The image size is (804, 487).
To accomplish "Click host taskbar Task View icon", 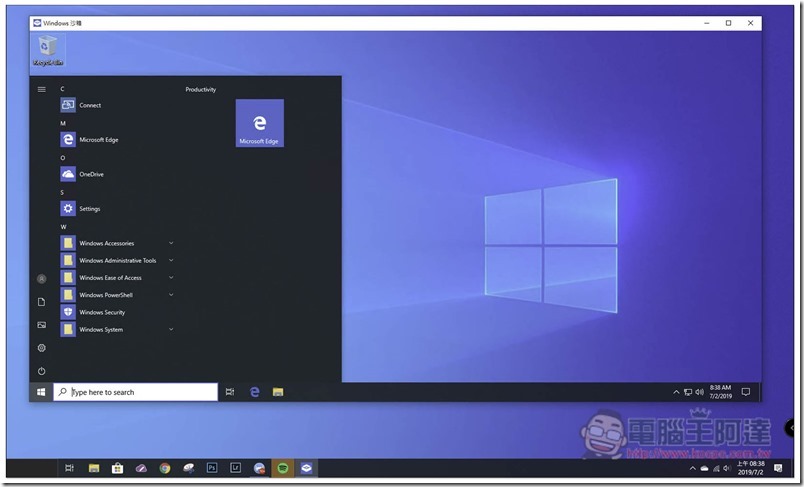I will (x=70, y=468).
